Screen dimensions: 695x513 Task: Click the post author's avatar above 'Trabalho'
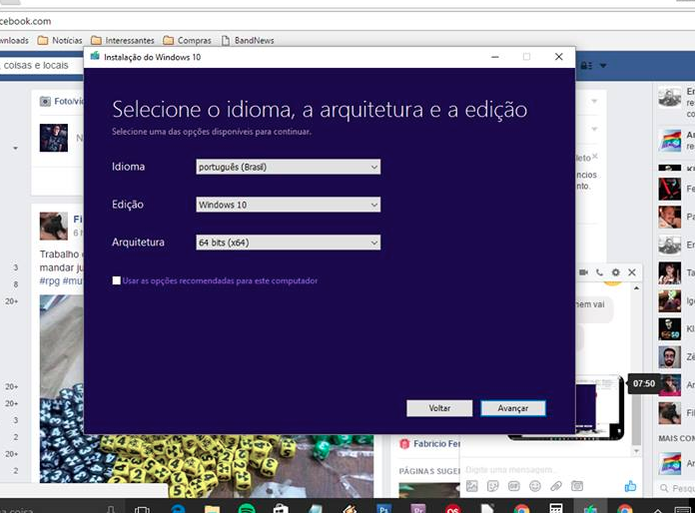tap(54, 226)
